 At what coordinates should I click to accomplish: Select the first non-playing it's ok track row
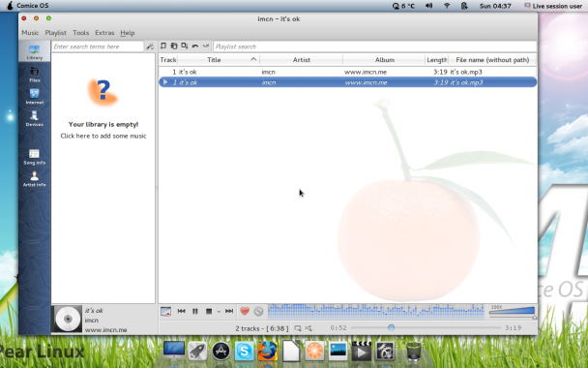[347, 72]
